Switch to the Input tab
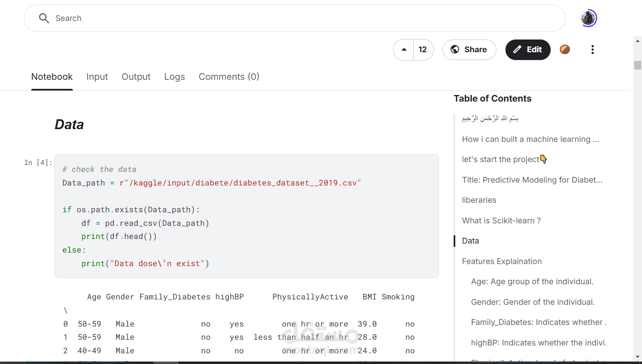 click(97, 77)
